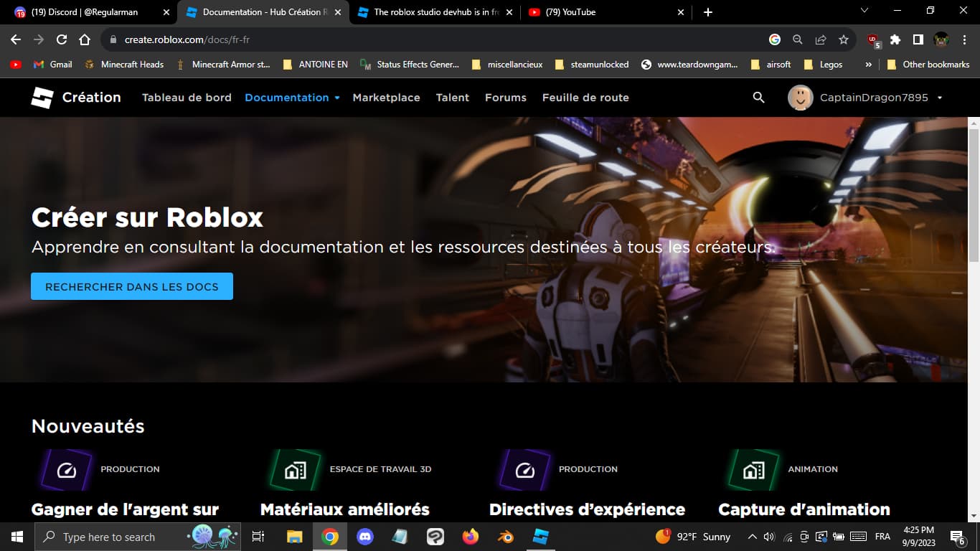The image size is (980, 551).
Task: Select the Animation capture icon
Action: coord(752,470)
